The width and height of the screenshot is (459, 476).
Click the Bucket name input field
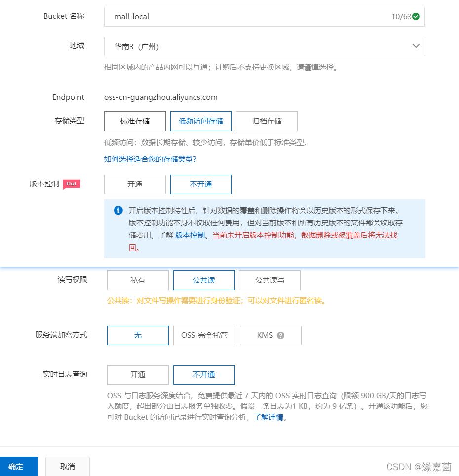click(264, 17)
